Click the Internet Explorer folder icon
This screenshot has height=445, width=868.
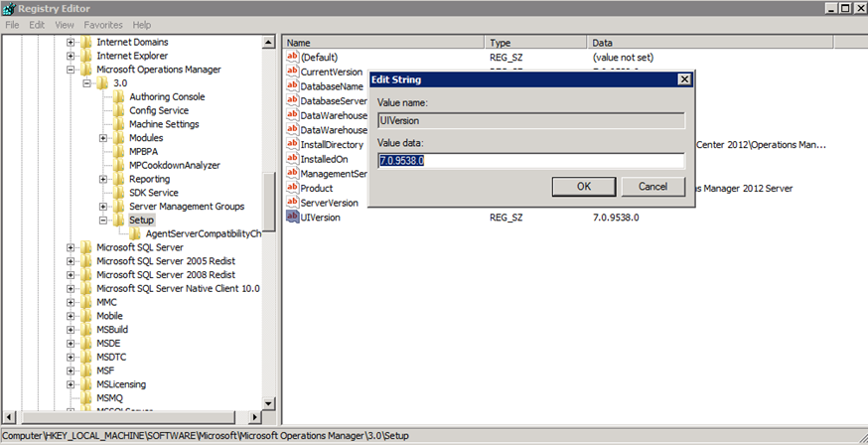point(85,56)
